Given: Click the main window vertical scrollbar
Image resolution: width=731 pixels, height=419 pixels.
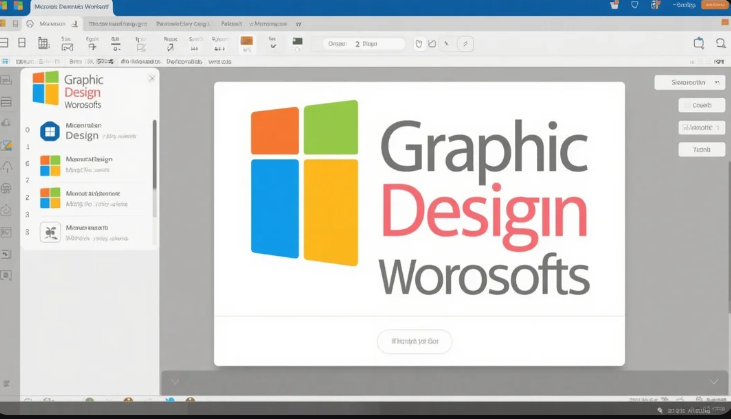Looking at the screenshot, I should (729, 238).
